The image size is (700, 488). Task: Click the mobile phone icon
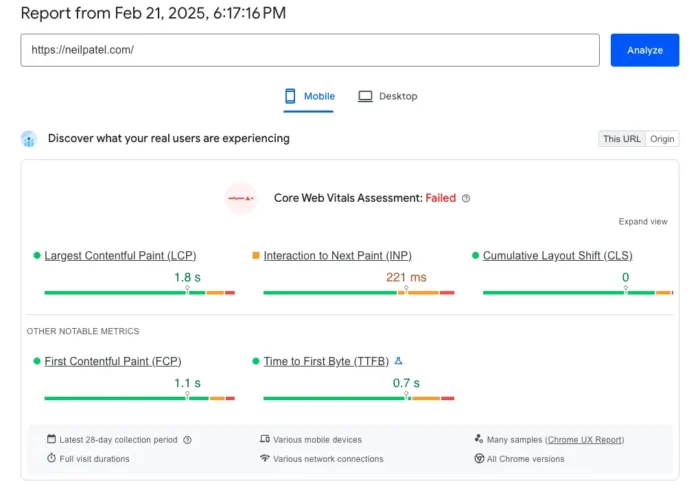tap(290, 96)
